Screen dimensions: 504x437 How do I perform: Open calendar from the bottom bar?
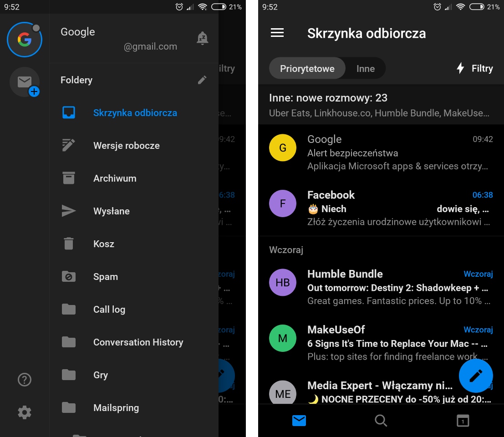point(463,420)
